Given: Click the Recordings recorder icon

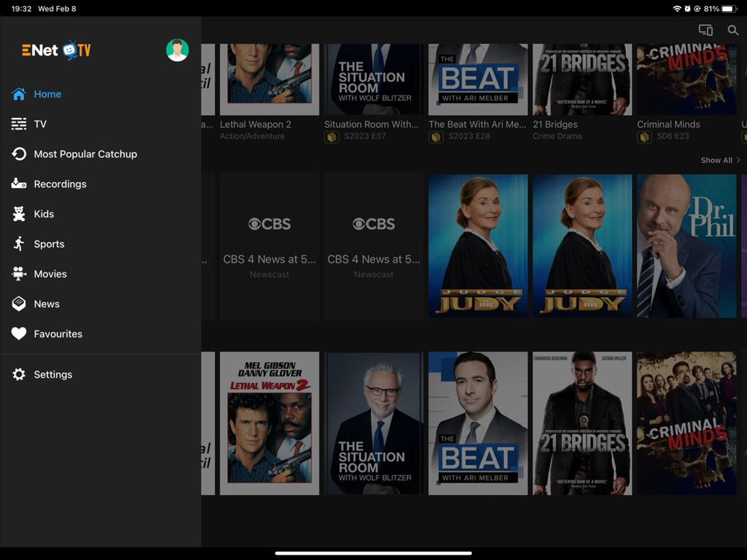Looking at the screenshot, I should pyautogui.click(x=19, y=184).
